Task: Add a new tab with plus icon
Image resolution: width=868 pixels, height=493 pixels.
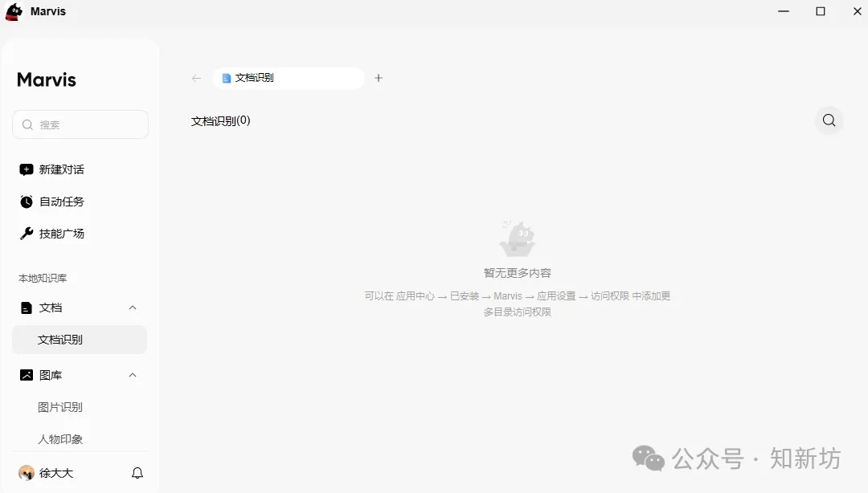Action: click(379, 78)
